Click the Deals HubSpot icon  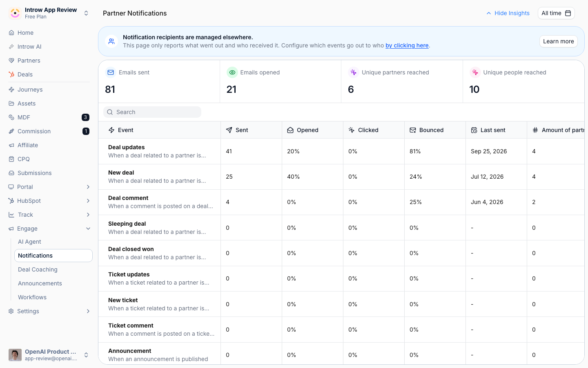click(x=11, y=74)
